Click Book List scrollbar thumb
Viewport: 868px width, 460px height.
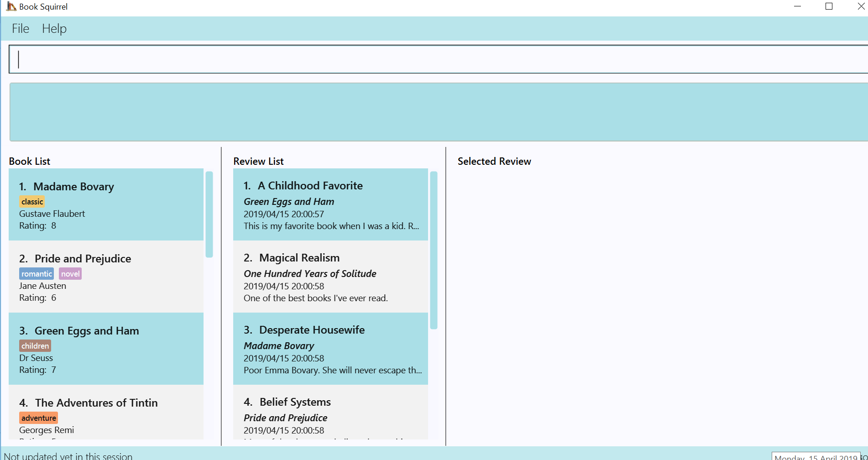(209, 214)
